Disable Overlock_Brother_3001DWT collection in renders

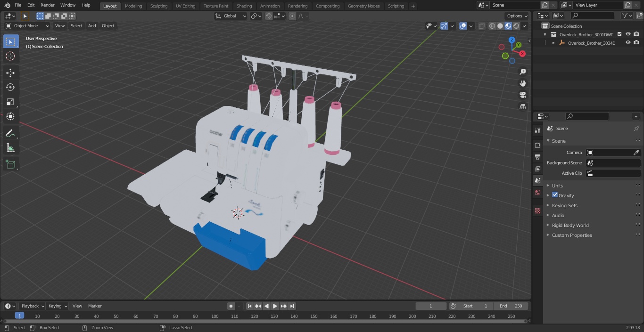click(636, 34)
